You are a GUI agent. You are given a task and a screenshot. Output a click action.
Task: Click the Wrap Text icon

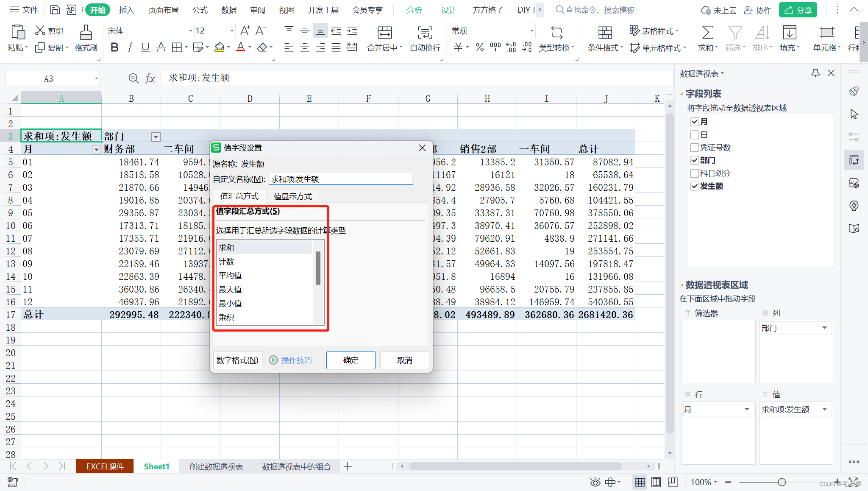click(x=425, y=32)
